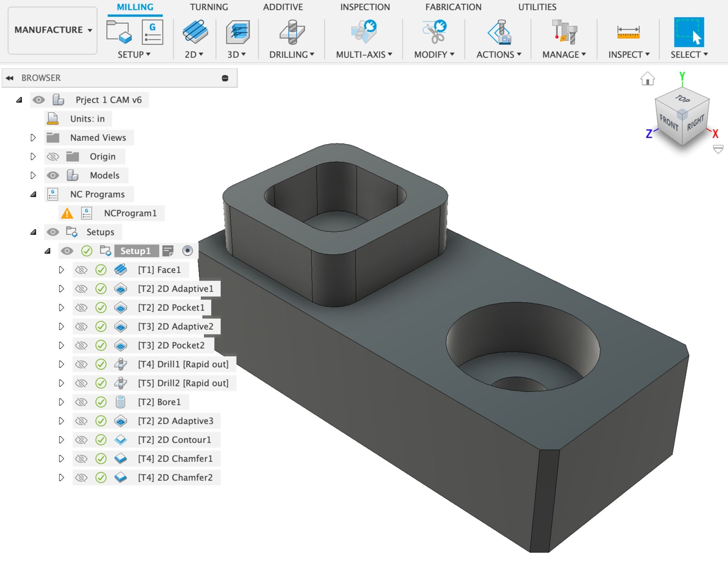Click the Select tool icon
This screenshot has width=728, height=561.
click(689, 32)
